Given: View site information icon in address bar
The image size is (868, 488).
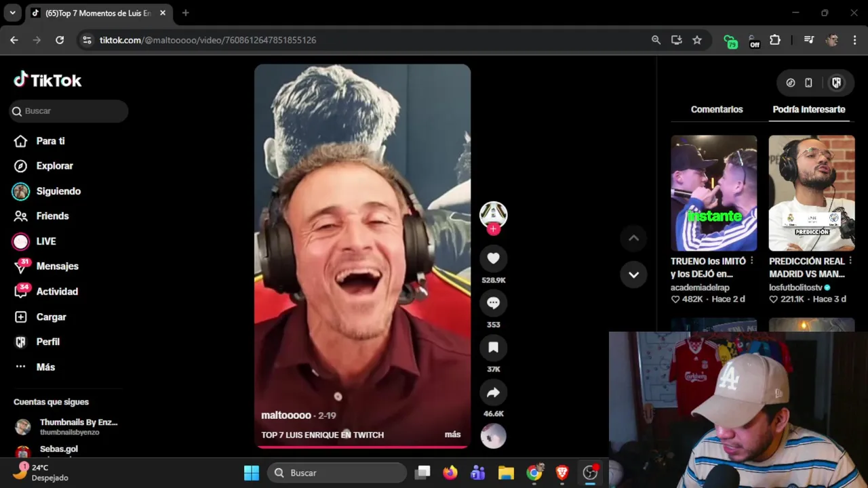Looking at the screenshot, I should (x=87, y=40).
